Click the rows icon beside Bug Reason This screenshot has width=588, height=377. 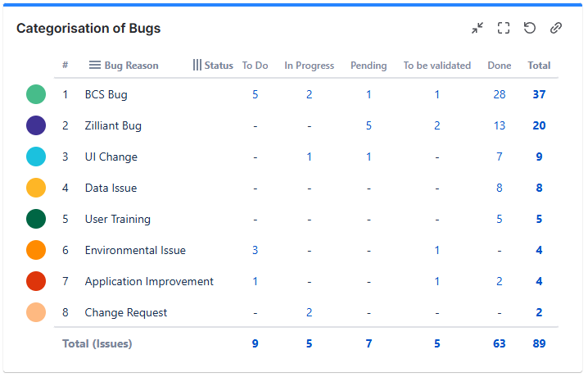95,66
